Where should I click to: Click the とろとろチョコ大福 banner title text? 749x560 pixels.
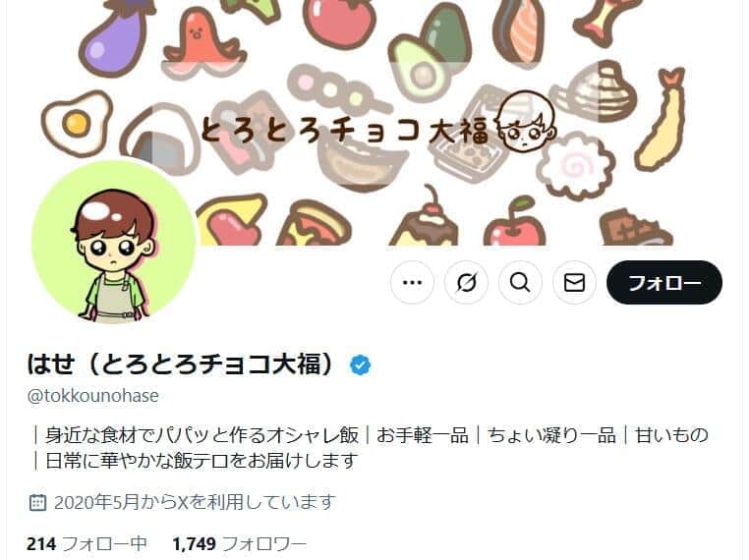(345, 131)
